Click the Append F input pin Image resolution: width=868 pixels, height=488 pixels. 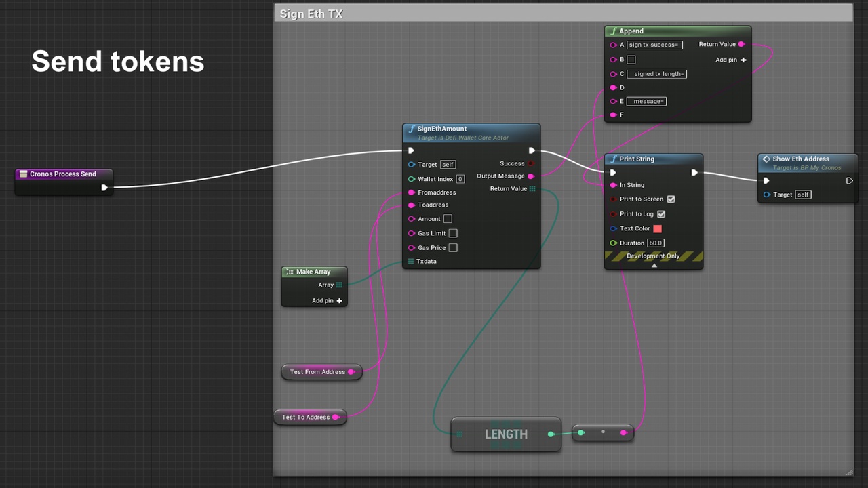coord(614,115)
